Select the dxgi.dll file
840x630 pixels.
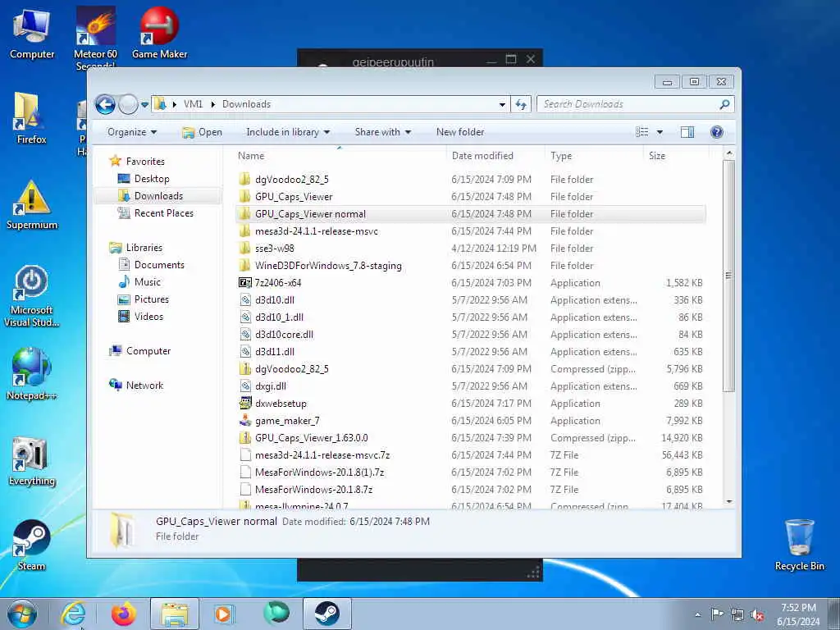pyautogui.click(x=470, y=386)
